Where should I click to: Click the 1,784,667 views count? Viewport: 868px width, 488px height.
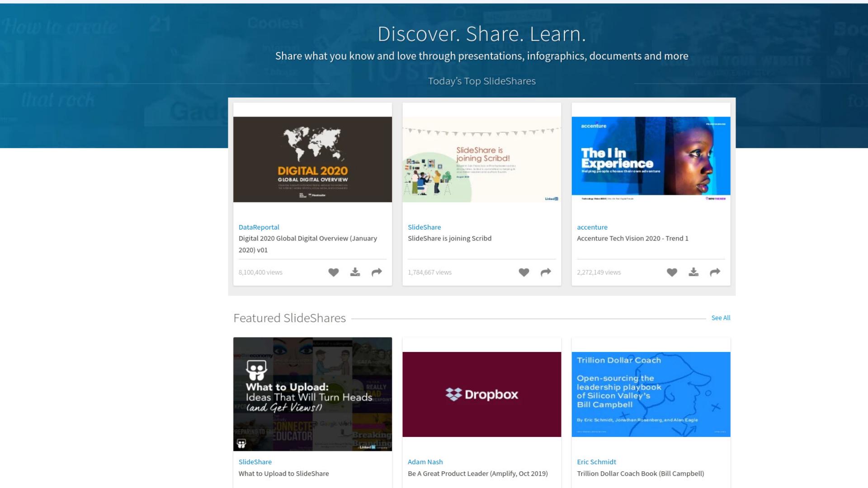pyautogui.click(x=429, y=272)
